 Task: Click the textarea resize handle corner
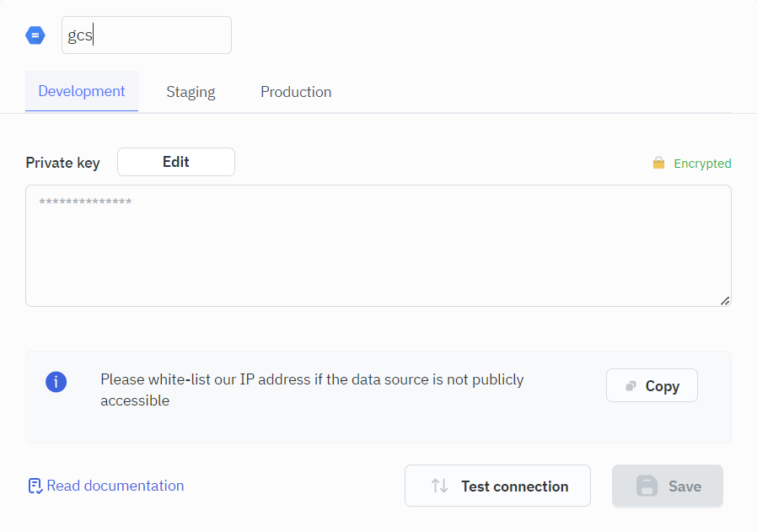[x=725, y=300]
